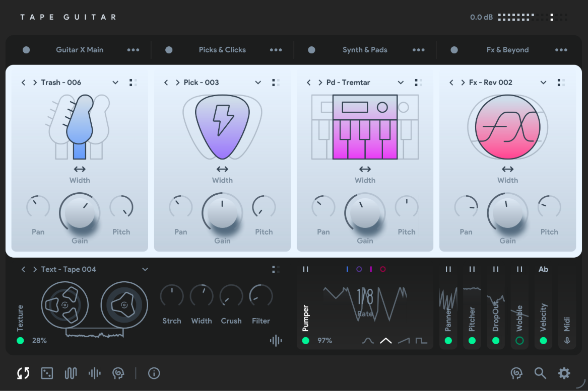The width and height of the screenshot is (588, 391).
Task: Click the info circle icon
Action: [x=154, y=373]
